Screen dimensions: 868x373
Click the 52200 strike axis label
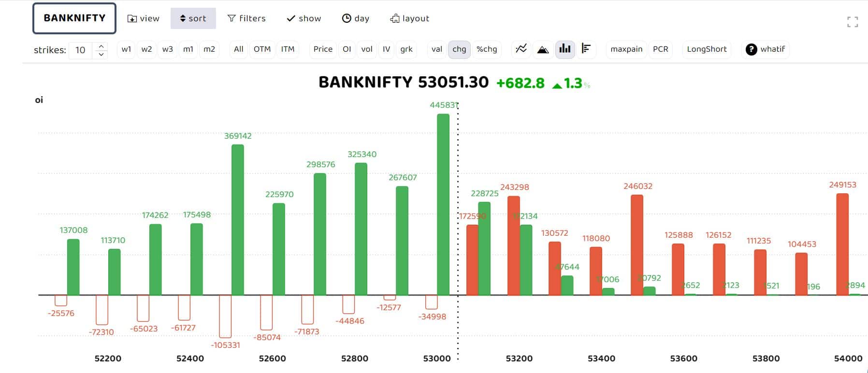(108, 359)
